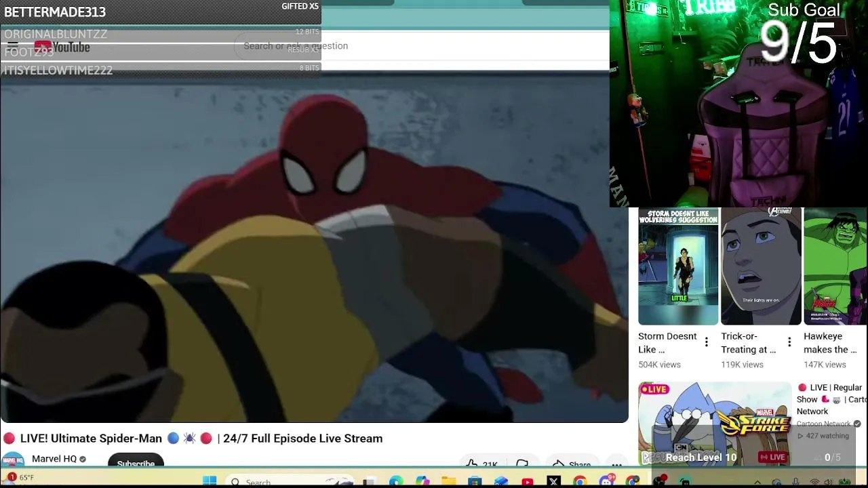Image resolution: width=868 pixels, height=488 pixels.
Task: Open the X app on the taskbar
Action: [553, 482]
